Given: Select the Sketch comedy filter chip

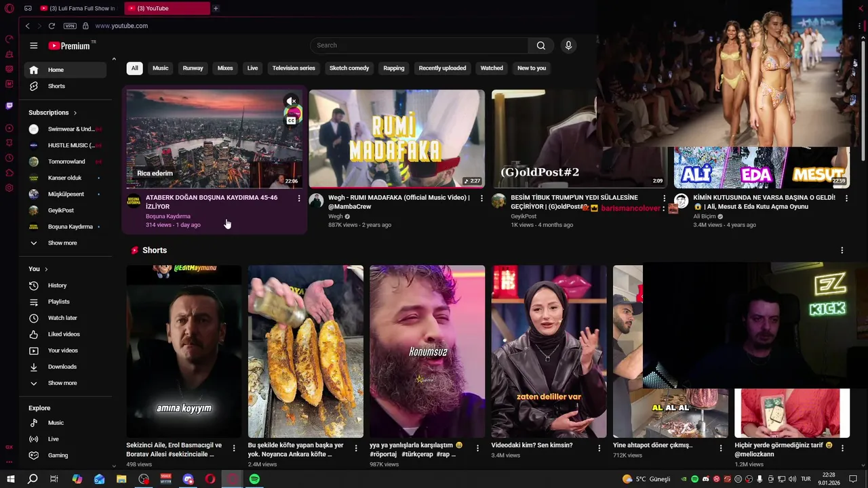Looking at the screenshot, I should (x=349, y=68).
